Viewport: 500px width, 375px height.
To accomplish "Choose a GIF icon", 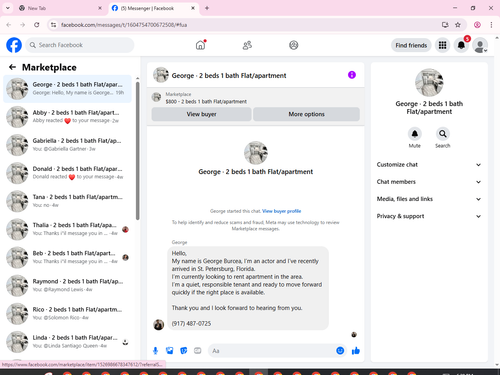I will (198, 351).
